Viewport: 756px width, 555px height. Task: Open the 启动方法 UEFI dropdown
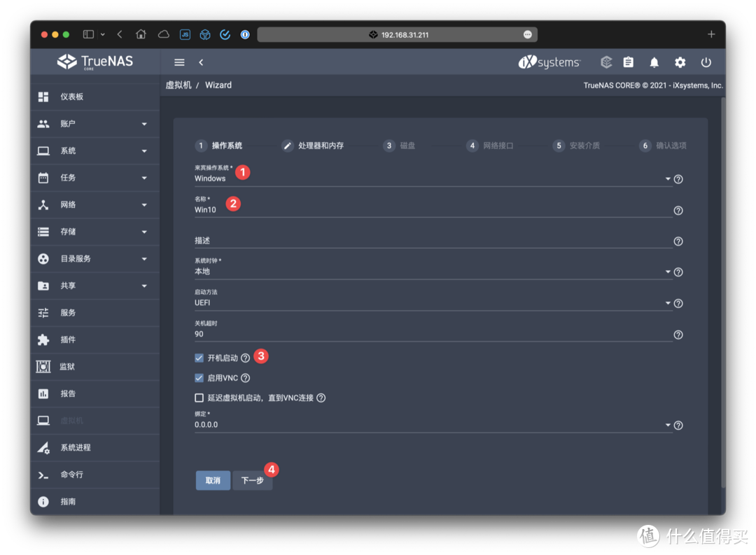433,303
